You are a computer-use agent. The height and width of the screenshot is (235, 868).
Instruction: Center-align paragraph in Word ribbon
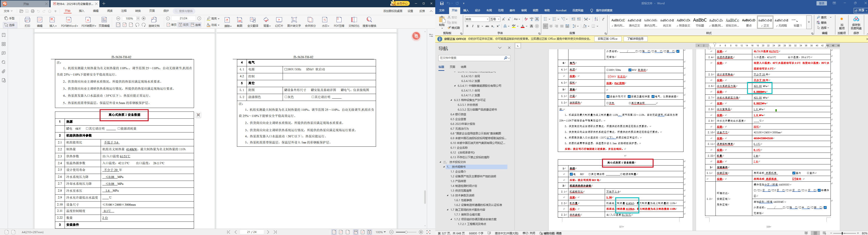point(551,26)
